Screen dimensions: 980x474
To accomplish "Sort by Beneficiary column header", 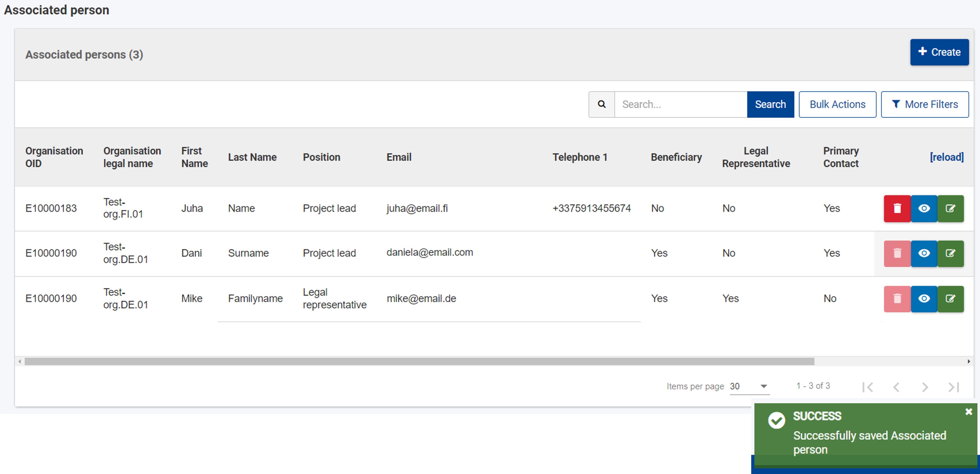I will (676, 157).
